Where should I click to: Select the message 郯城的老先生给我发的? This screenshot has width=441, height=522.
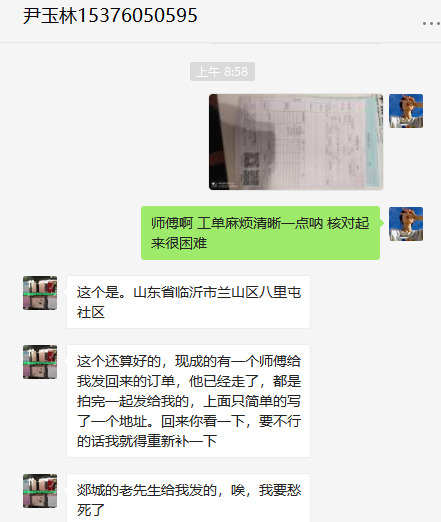pos(188,498)
